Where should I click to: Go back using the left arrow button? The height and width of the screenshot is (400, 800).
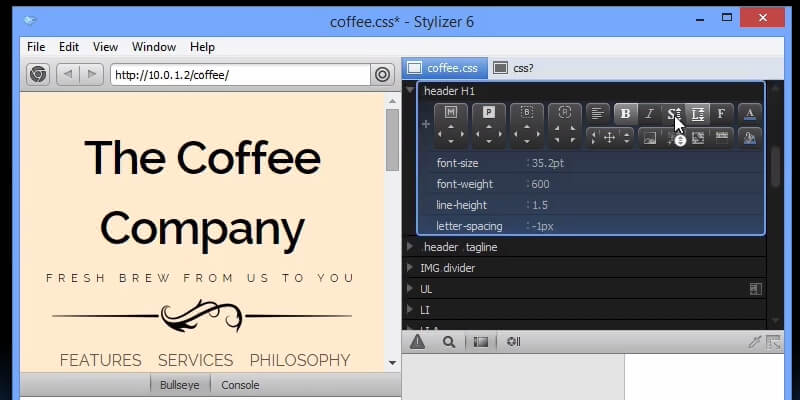tap(68, 74)
